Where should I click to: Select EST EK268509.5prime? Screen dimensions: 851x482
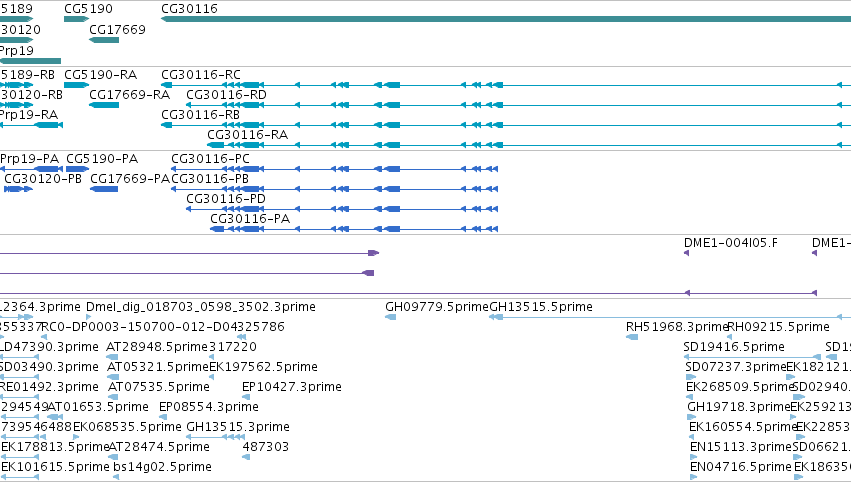coord(689,397)
